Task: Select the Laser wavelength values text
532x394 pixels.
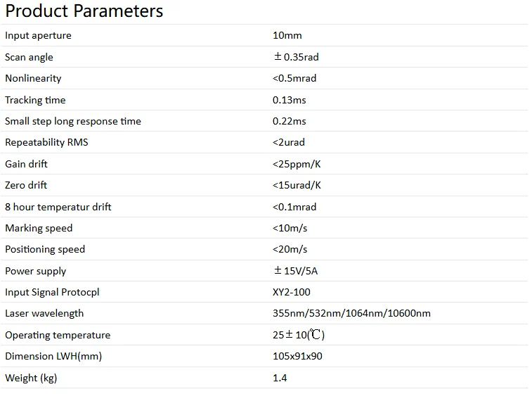Action: [x=351, y=314]
